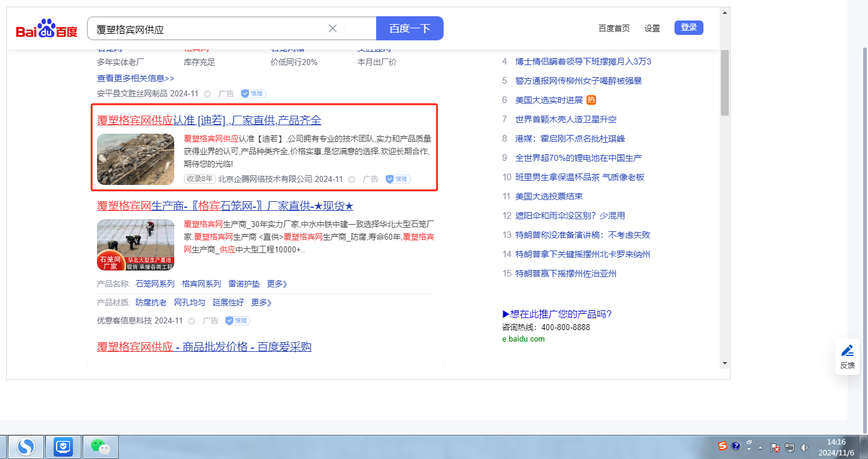Screen dimensions: 868x459
Task: Click the Sogou browser taskbar icon
Action: coord(25,446)
